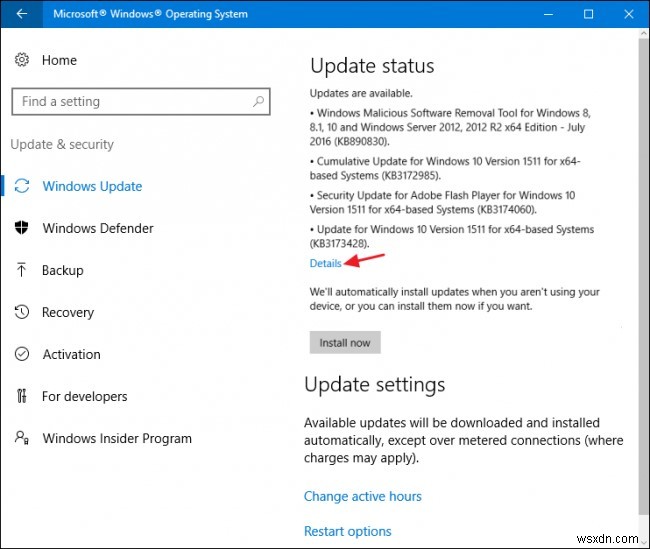Click the vertical scrollbar thumb
This screenshot has height=549, width=650.
pos(644,277)
